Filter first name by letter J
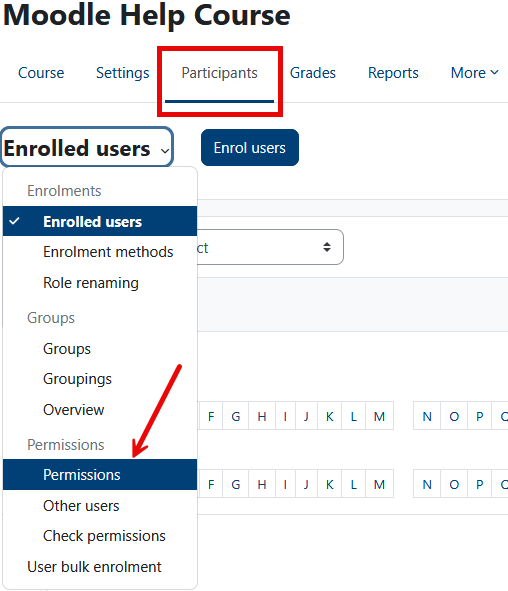Screen dimensions: 508x591 point(306,416)
